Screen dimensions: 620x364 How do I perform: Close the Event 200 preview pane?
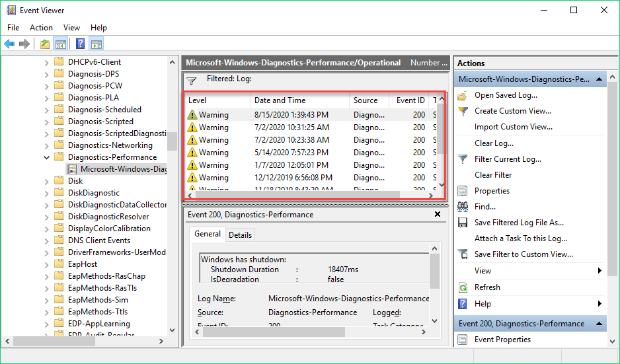[438, 214]
